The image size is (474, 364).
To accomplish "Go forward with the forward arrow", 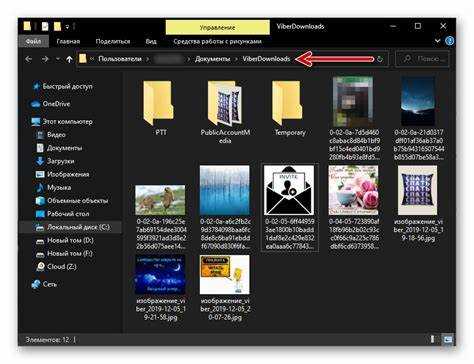I will pyautogui.click(x=45, y=59).
